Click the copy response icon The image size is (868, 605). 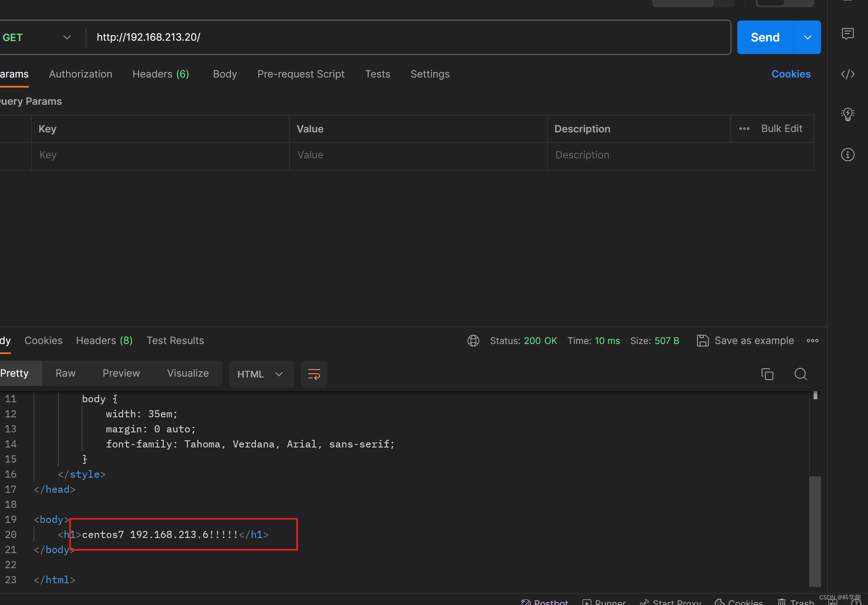coord(767,375)
